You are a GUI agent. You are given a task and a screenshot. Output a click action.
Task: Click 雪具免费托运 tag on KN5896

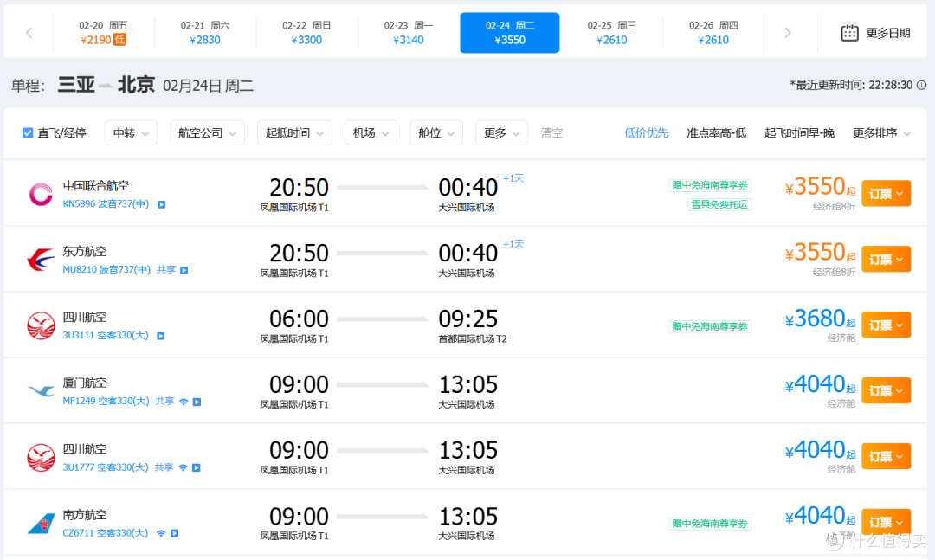point(719,204)
